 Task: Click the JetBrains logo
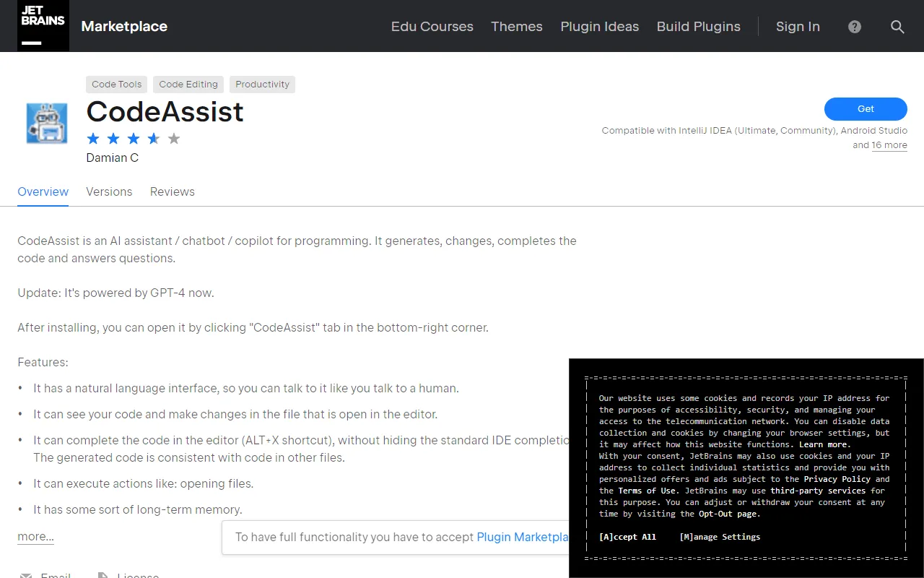pyautogui.click(x=43, y=26)
